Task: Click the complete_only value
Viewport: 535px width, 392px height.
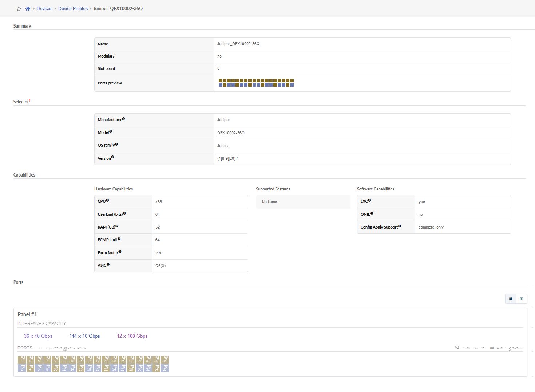Action: 431,227
